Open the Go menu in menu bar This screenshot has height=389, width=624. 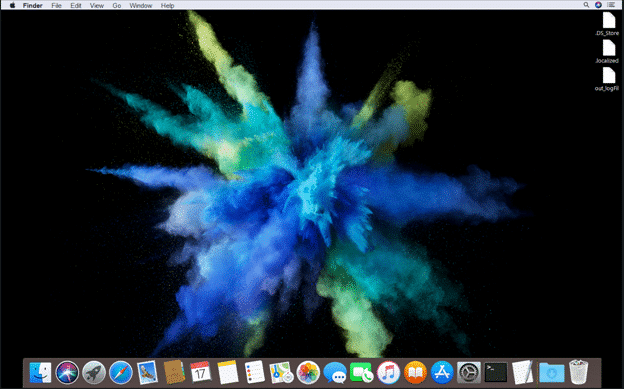click(117, 6)
